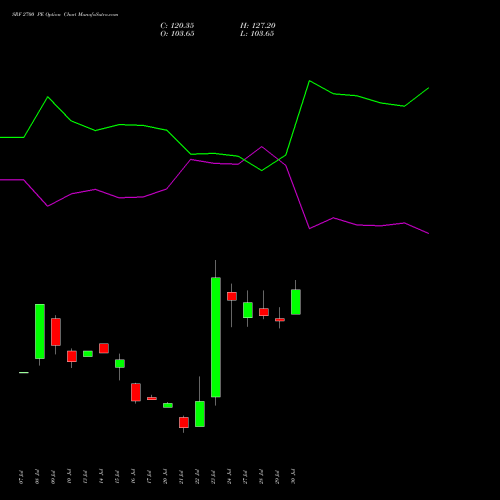This screenshot has height=500, width=500.
Task: Click the tall green candle for 23 Jul
Action: 216,337
